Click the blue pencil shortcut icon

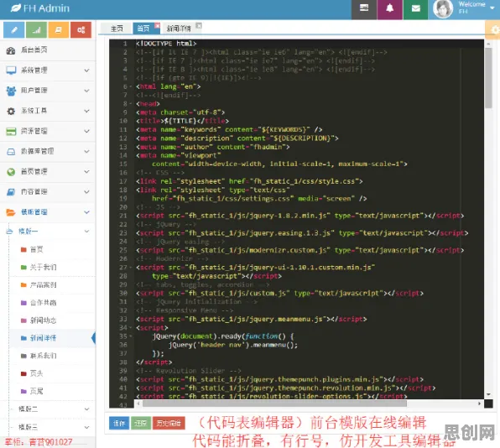13,30
